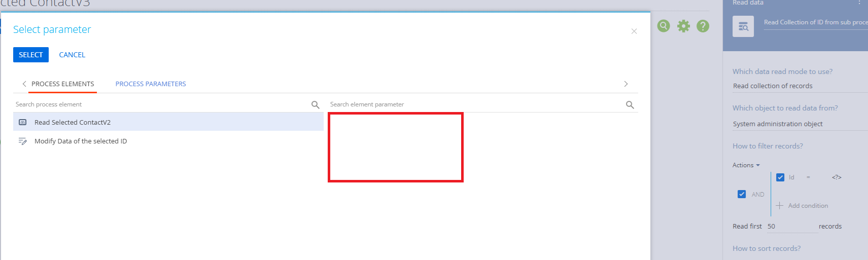Open help with the green question mark
Screen dimensions: 868x260
coord(703,26)
